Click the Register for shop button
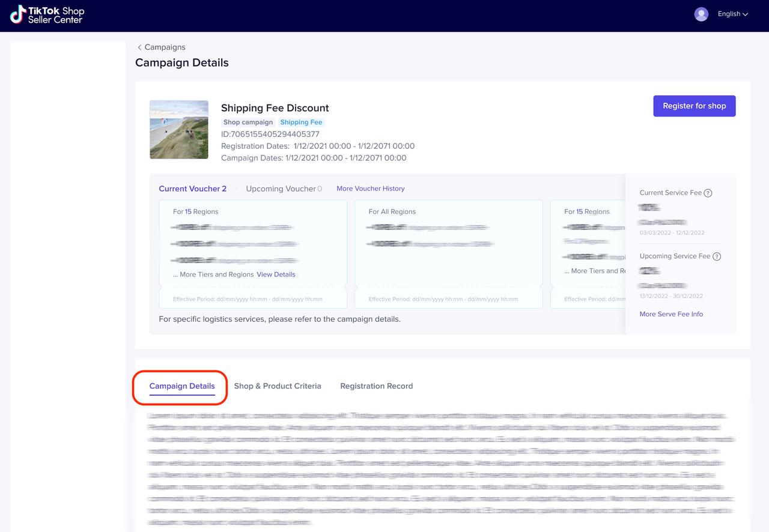The width and height of the screenshot is (769, 532). click(695, 106)
